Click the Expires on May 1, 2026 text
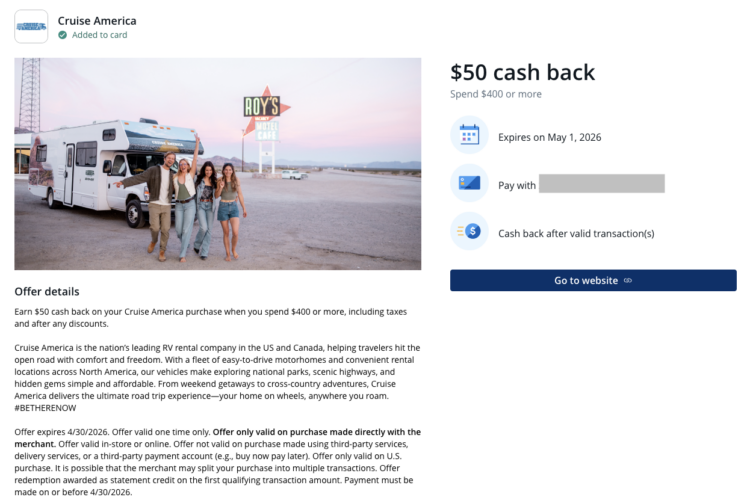Screen dimensions: 750x503 click(x=549, y=137)
